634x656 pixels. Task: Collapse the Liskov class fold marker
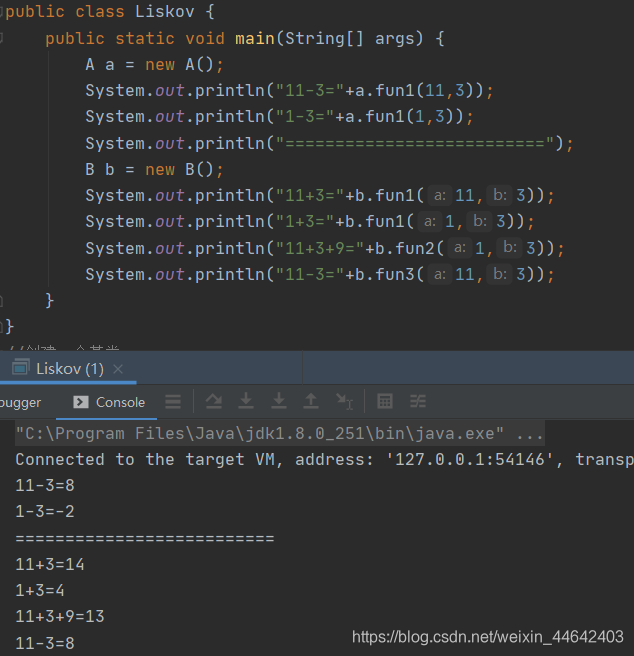coord(2,12)
